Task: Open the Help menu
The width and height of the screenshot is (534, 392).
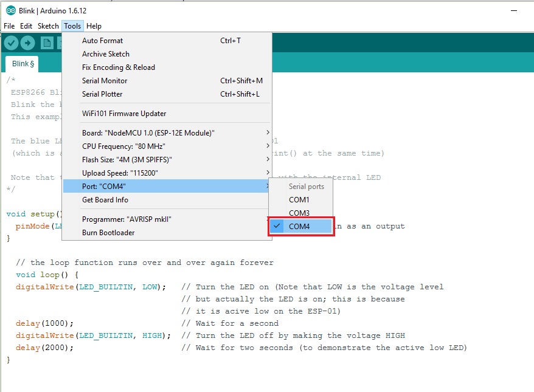Action: (94, 26)
